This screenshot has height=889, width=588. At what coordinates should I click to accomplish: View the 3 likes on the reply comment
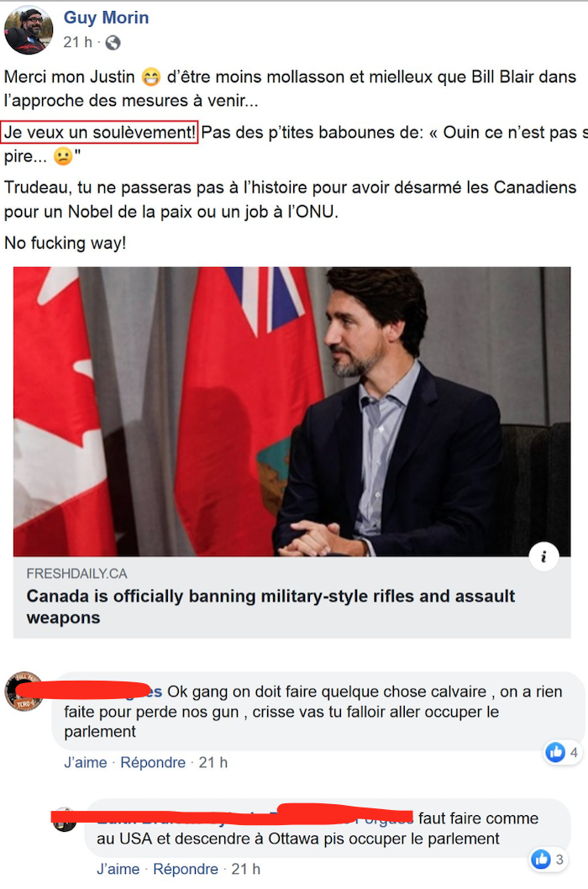click(548, 860)
